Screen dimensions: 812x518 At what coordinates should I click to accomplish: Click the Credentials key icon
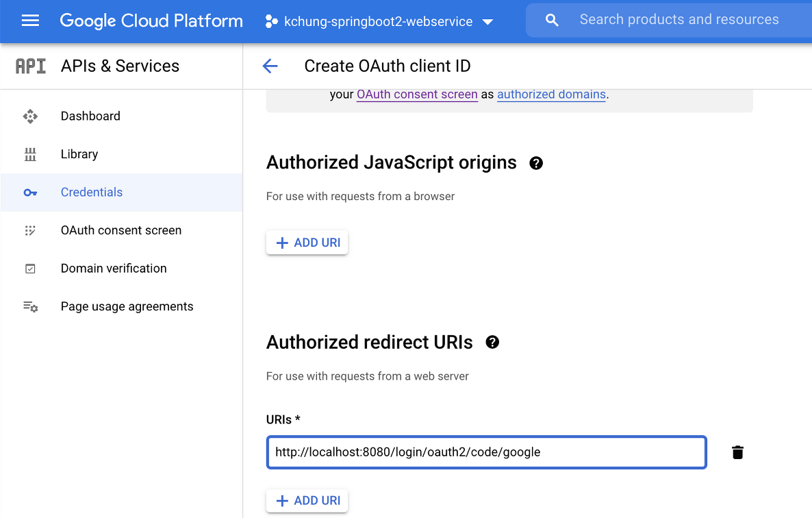click(30, 193)
